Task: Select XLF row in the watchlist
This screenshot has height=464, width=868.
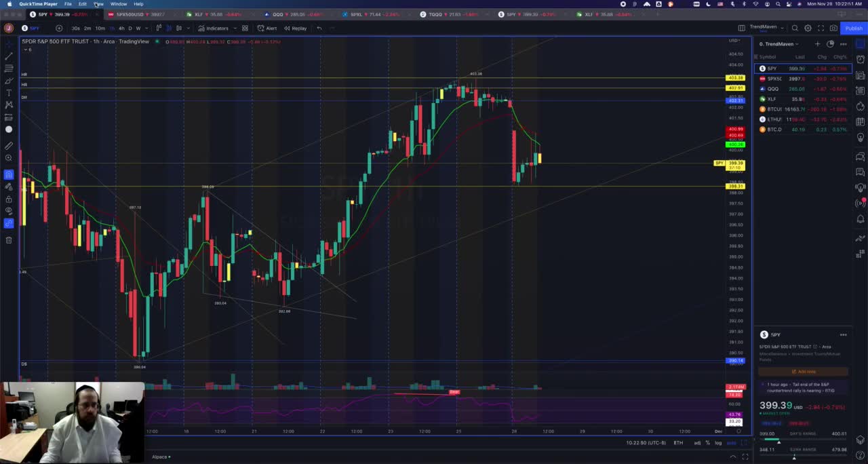Action: click(802, 99)
